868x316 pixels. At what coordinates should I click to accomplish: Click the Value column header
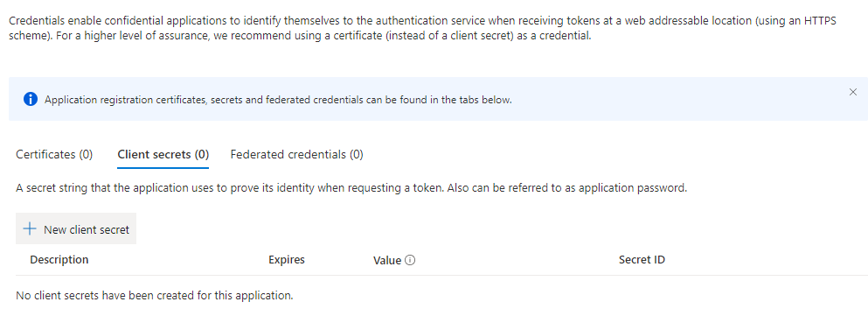(x=387, y=260)
